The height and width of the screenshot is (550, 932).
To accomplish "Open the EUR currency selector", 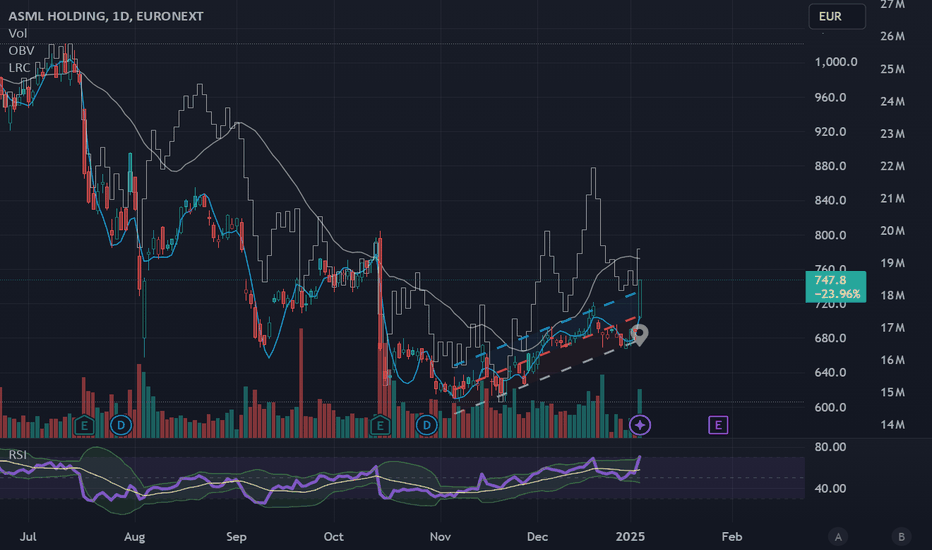I will 837,16.
